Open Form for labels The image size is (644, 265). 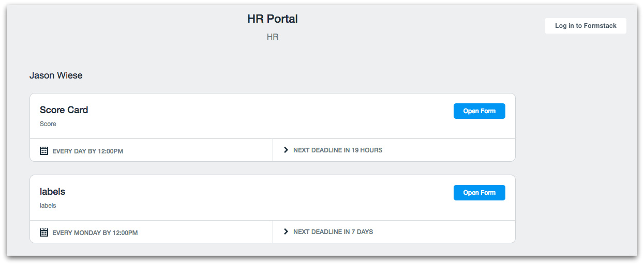point(479,193)
